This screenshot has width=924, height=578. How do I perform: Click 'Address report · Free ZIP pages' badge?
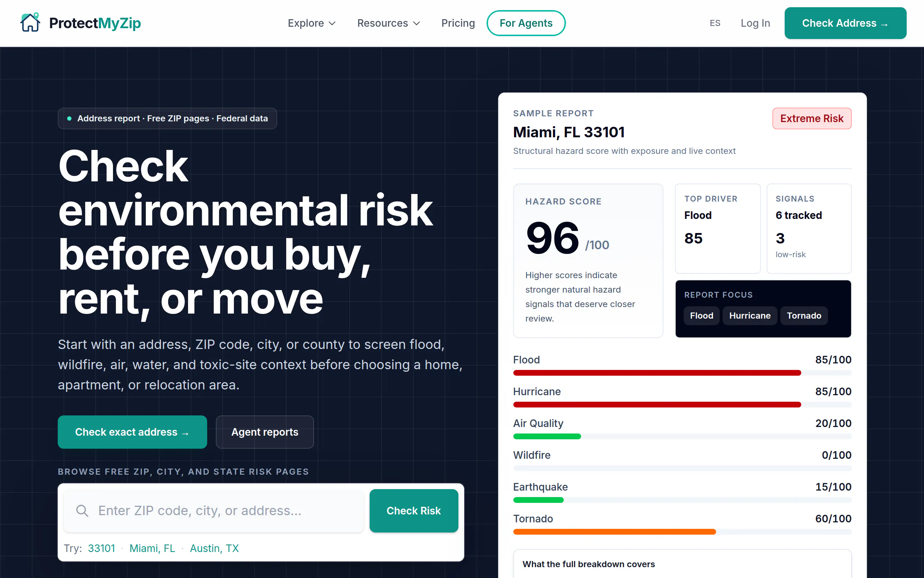tap(167, 118)
